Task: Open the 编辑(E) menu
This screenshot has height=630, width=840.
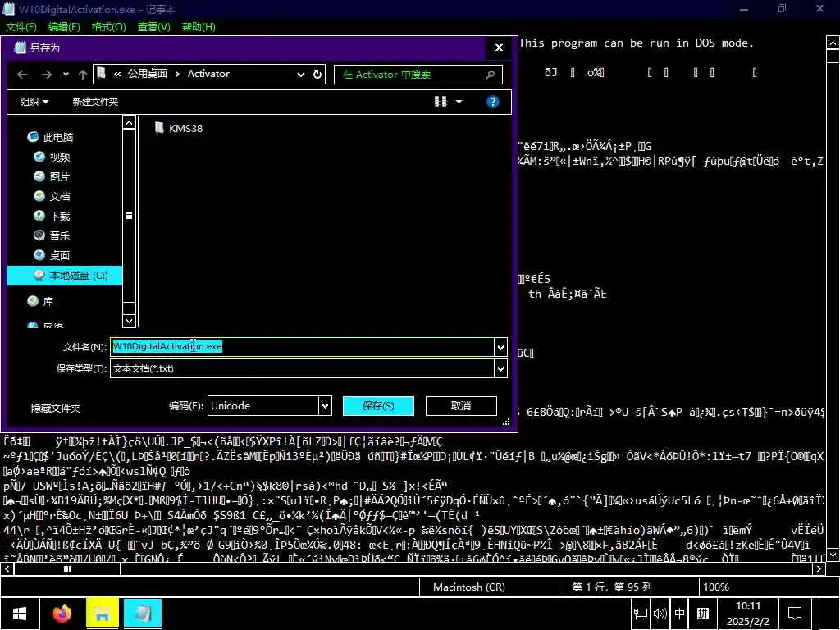Action: point(64,27)
